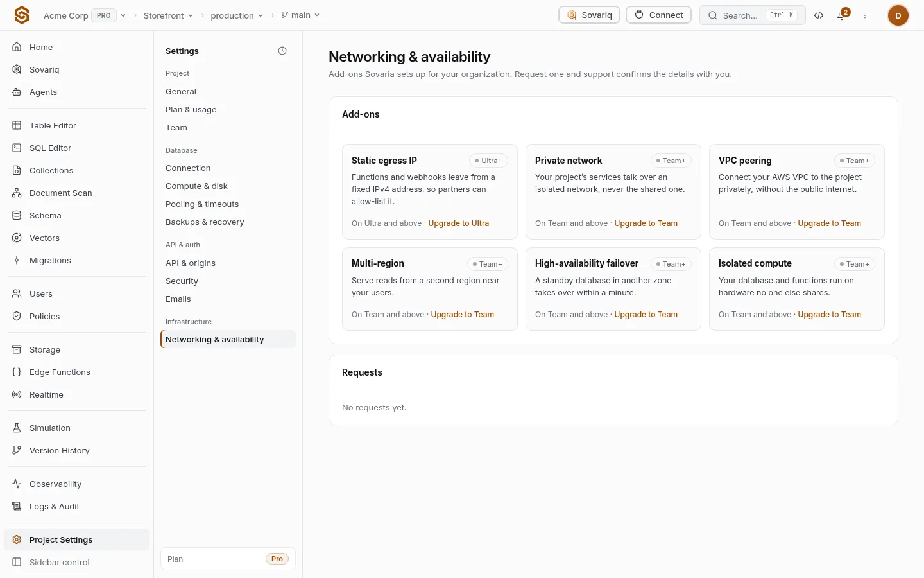Image resolution: width=924 pixels, height=578 pixels.
Task: Open the vertical dots more menu
Action: [865, 15]
